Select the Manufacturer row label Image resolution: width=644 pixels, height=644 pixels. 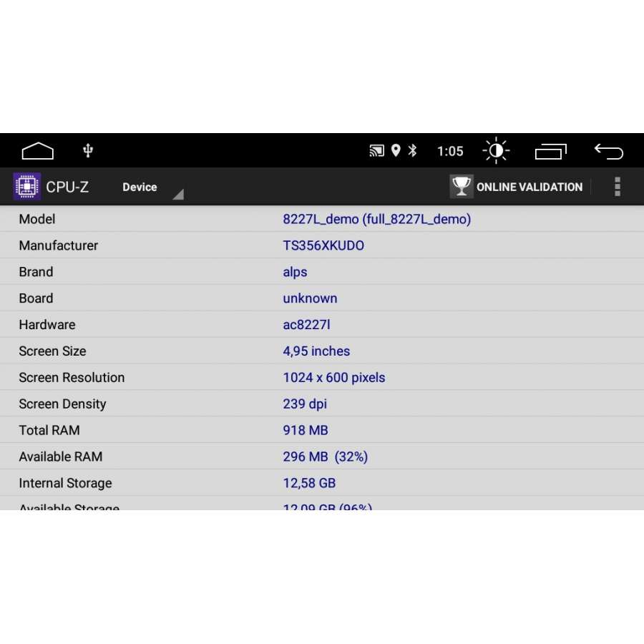(x=59, y=245)
